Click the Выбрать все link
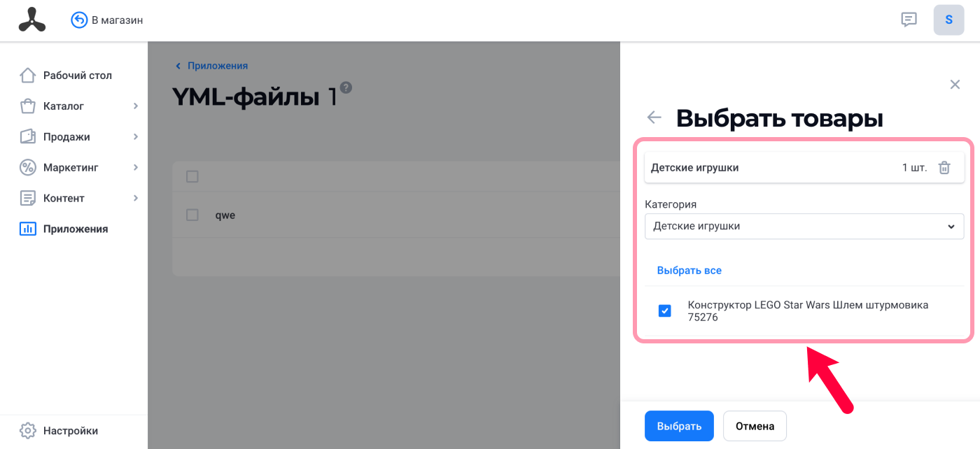 (689, 270)
